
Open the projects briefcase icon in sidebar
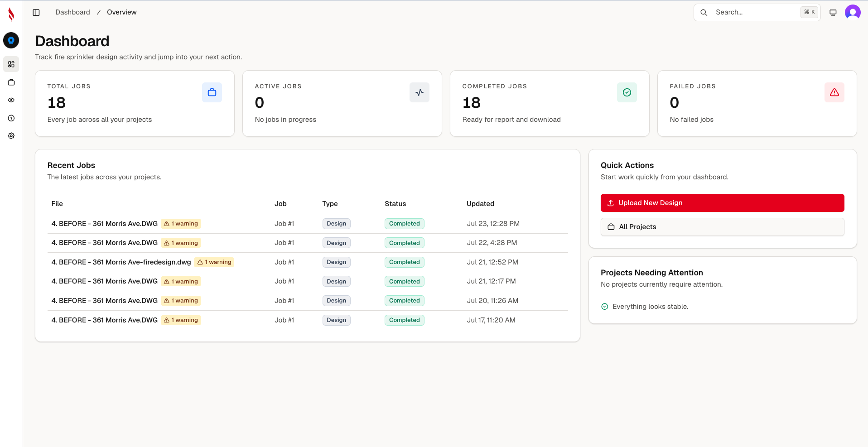[x=11, y=82]
